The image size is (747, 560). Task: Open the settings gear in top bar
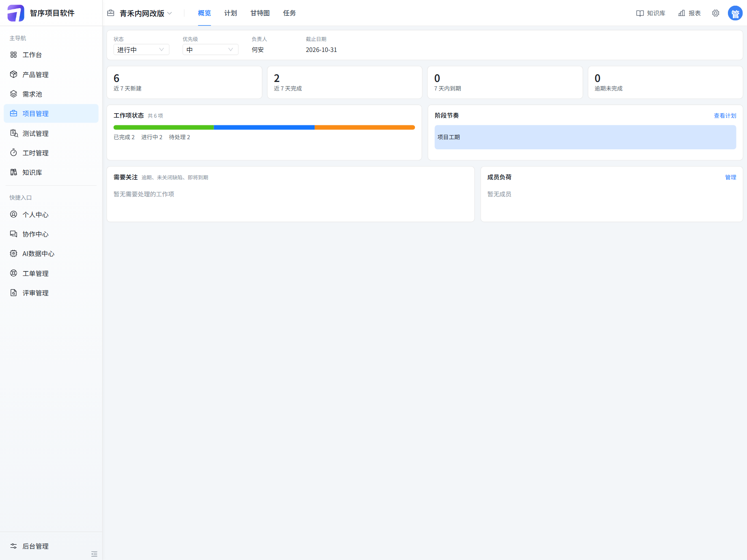point(716,13)
